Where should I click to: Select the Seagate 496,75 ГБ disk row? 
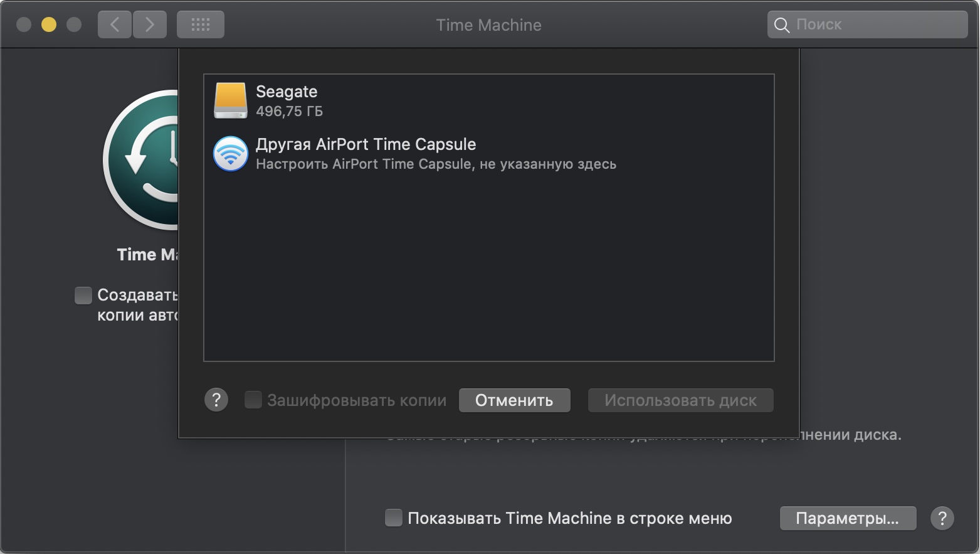click(439, 100)
